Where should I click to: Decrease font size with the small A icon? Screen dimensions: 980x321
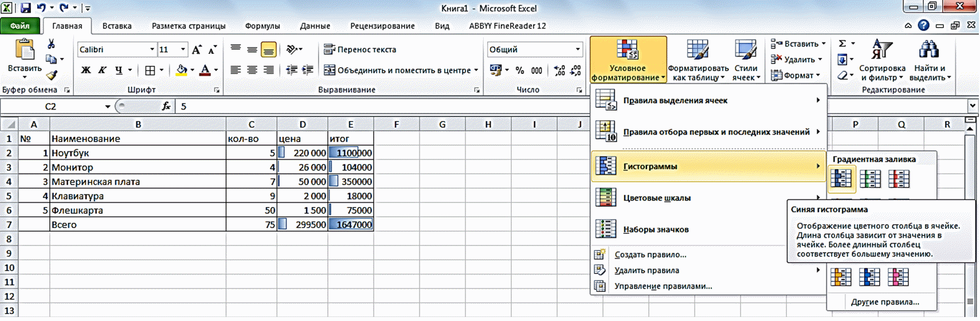coord(213,49)
